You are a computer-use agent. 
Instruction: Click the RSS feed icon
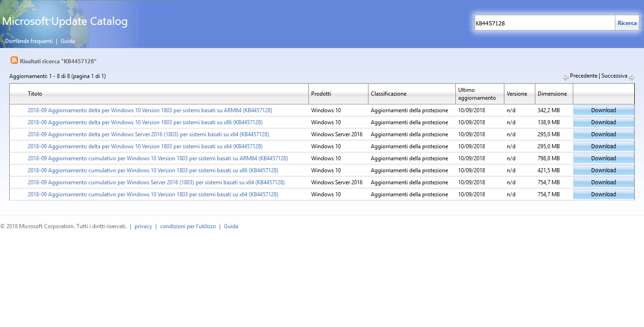point(14,61)
